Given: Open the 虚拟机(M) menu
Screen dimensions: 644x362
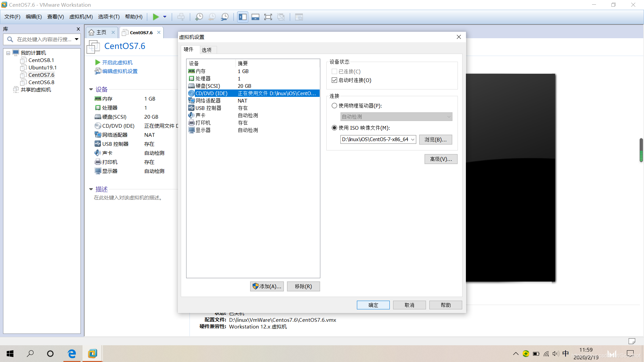Looking at the screenshot, I should tap(81, 17).
